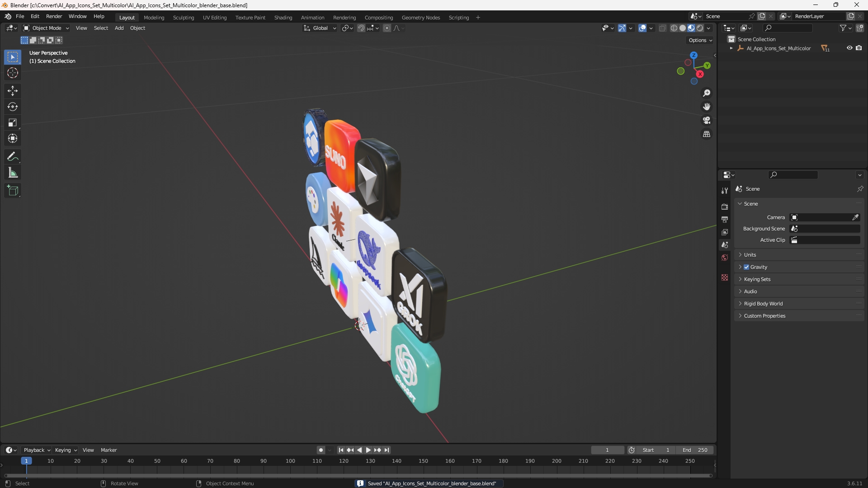
Task: Open the Object Mode dropdown
Action: 46,28
